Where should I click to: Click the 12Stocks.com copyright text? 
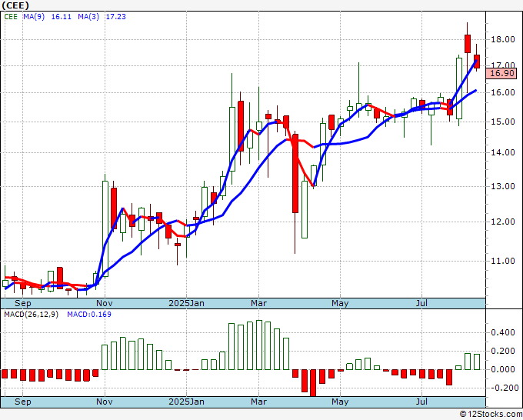pyautogui.click(x=491, y=414)
